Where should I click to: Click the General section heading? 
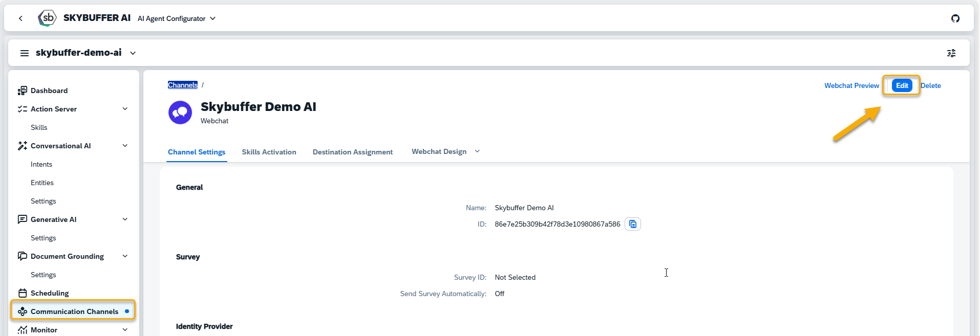[189, 187]
